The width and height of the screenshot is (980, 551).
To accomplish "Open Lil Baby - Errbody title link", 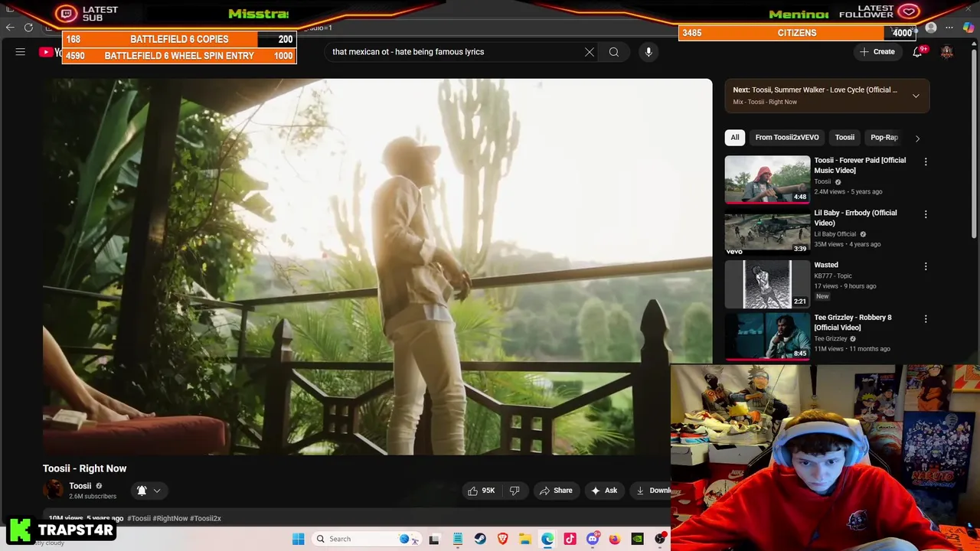I will point(855,218).
